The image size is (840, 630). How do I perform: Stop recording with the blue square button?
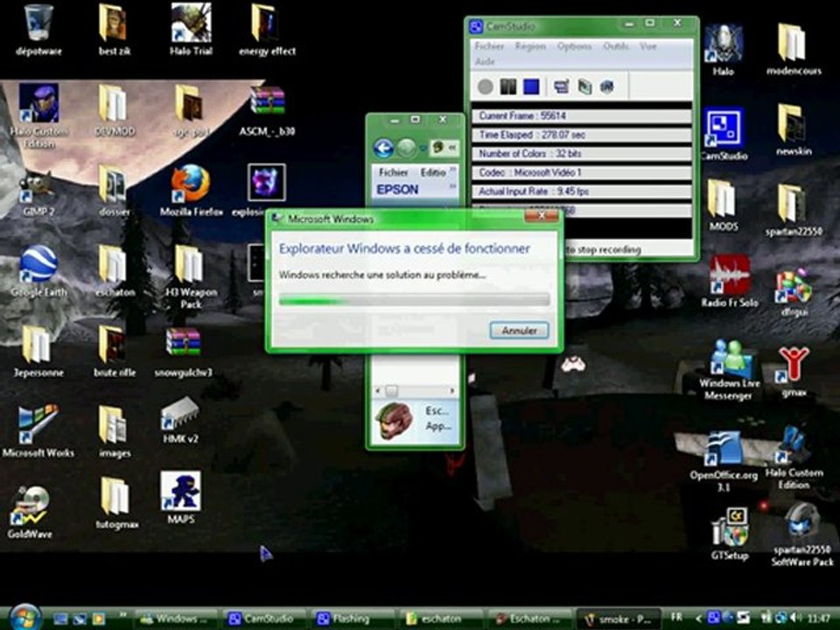pyautogui.click(x=531, y=87)
